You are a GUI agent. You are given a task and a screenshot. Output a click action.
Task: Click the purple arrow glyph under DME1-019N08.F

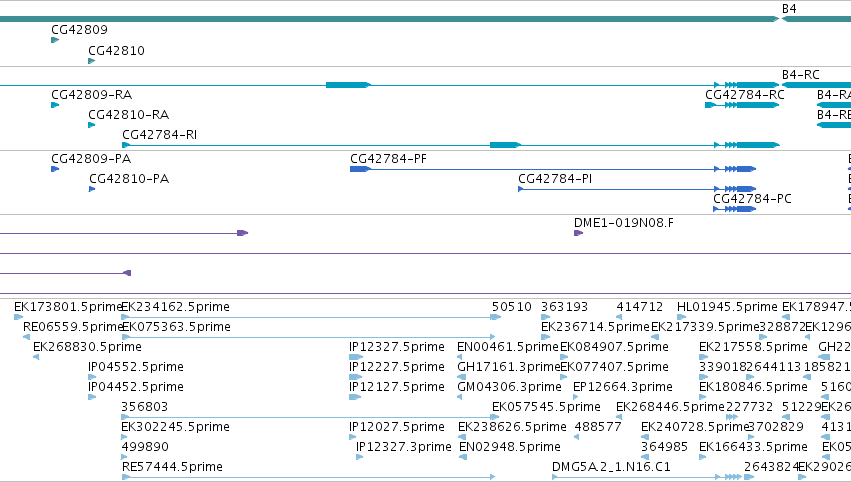579,233
